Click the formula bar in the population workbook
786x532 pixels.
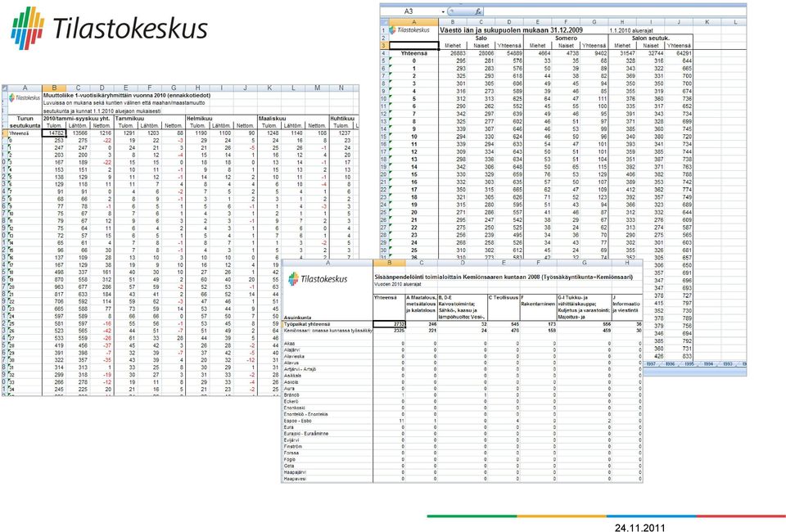click(x=615, y=11)
